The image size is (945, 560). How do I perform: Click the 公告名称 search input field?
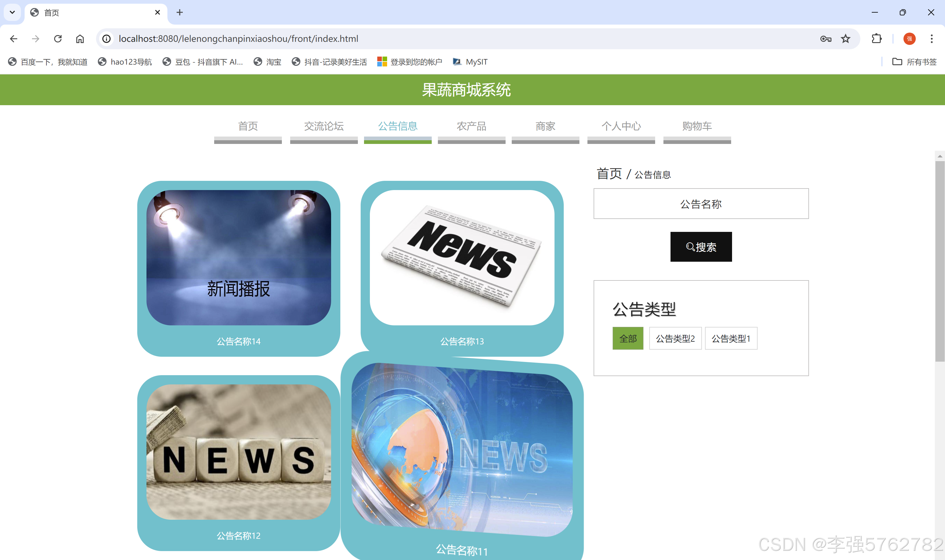701,204
